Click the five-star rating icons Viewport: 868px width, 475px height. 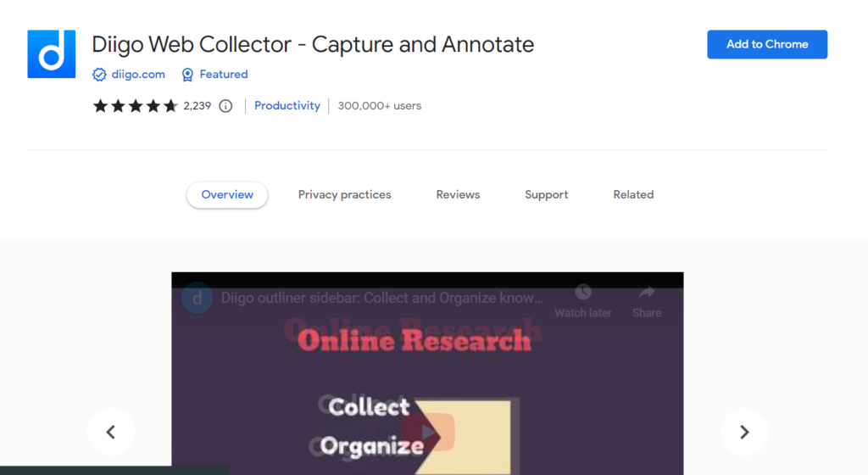[136, 106]
